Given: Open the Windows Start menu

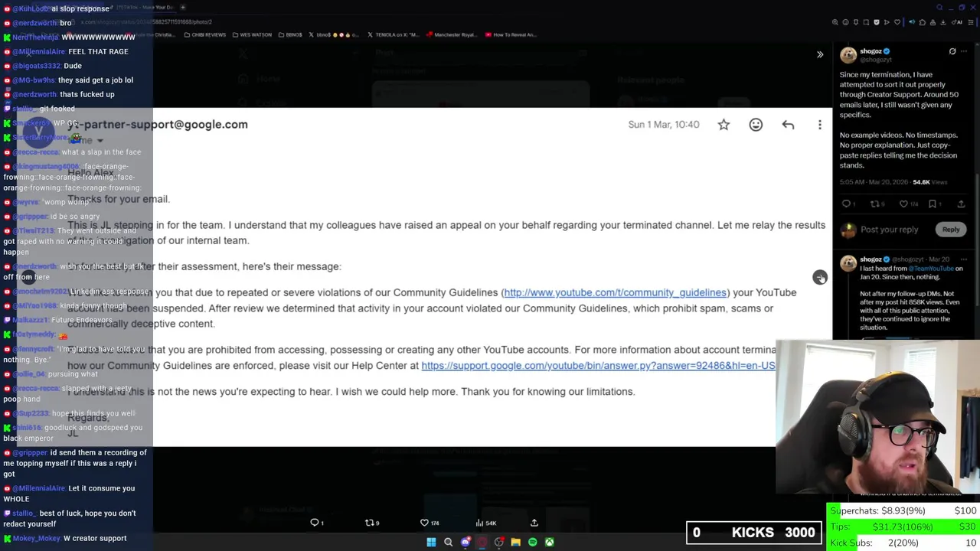Looking at the screenshot, I should pyautogui.click(x=431, y=542).
